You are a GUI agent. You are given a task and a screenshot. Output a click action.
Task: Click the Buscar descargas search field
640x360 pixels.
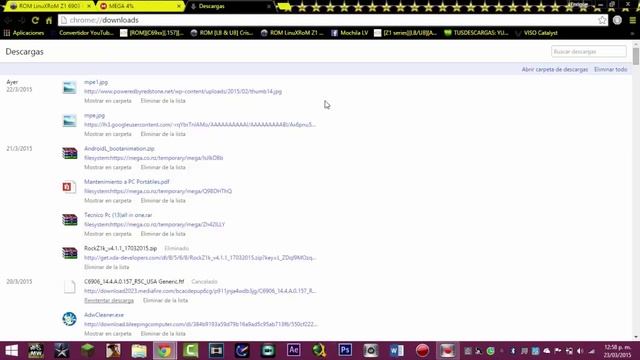click(589, 51)
